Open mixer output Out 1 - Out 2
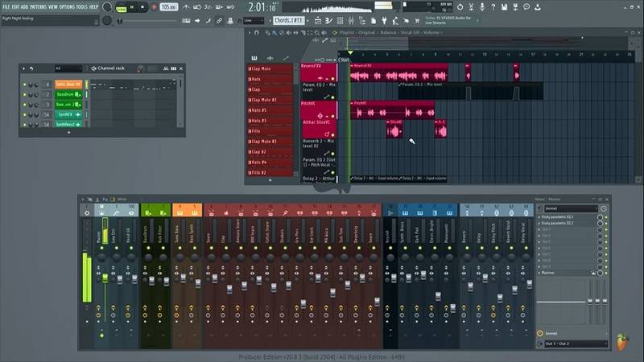This screenshot has width=644, height=362. [x=575, y=343]
